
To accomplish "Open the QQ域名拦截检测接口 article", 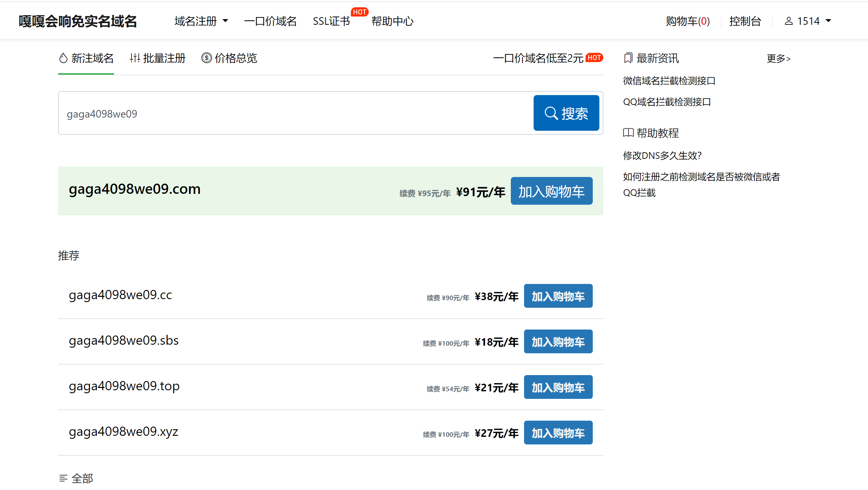I will 667,102.
